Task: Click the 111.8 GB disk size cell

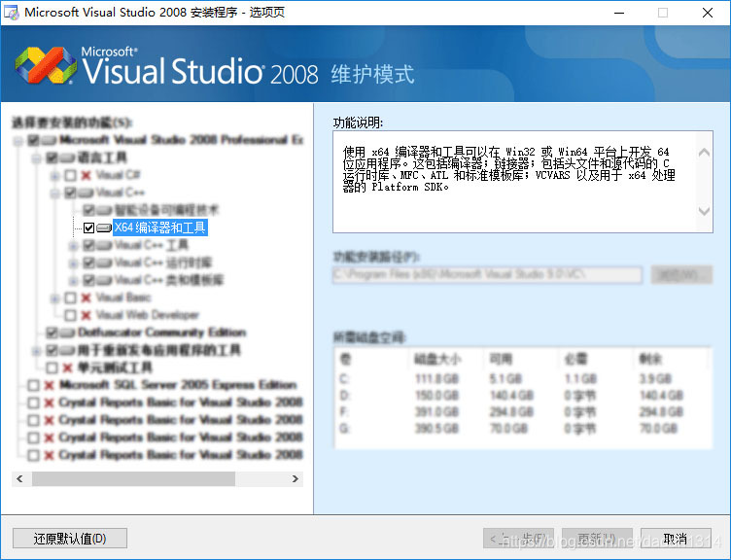Action: click(436, 378)
